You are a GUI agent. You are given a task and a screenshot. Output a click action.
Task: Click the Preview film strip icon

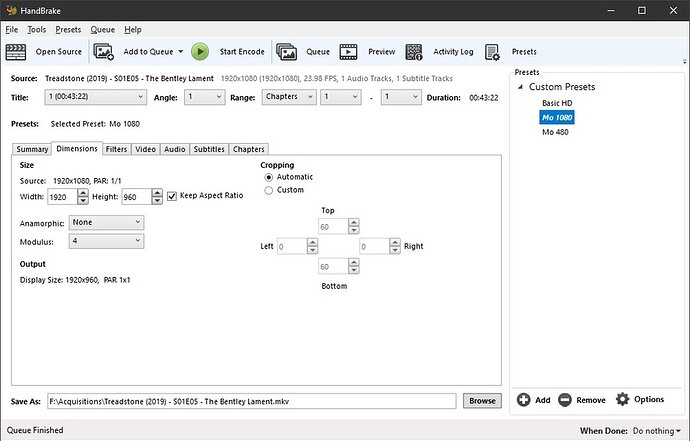pos(349,52)
